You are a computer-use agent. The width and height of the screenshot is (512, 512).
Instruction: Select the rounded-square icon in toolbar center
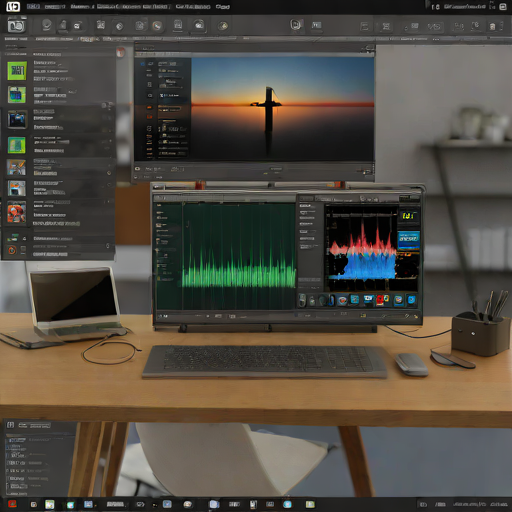[x=295, y=24]
